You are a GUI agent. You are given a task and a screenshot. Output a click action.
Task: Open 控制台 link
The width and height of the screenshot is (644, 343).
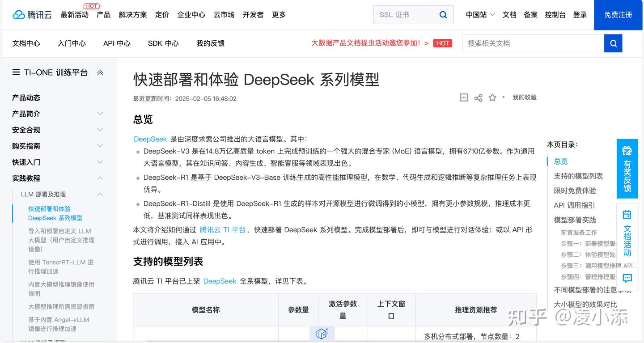coord(555,15)
